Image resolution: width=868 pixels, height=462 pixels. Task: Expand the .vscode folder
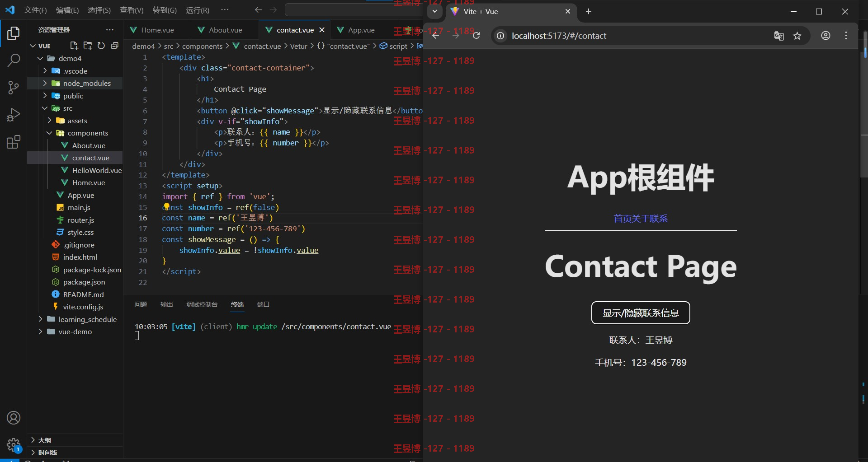[45, 71]
